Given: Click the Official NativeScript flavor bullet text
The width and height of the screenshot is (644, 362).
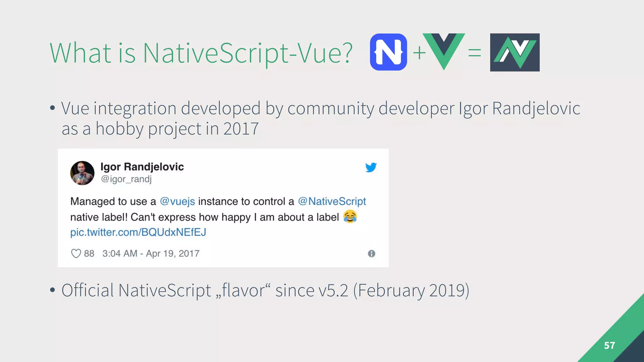Looking at the screenshot, I should click(x=265, y=290).
